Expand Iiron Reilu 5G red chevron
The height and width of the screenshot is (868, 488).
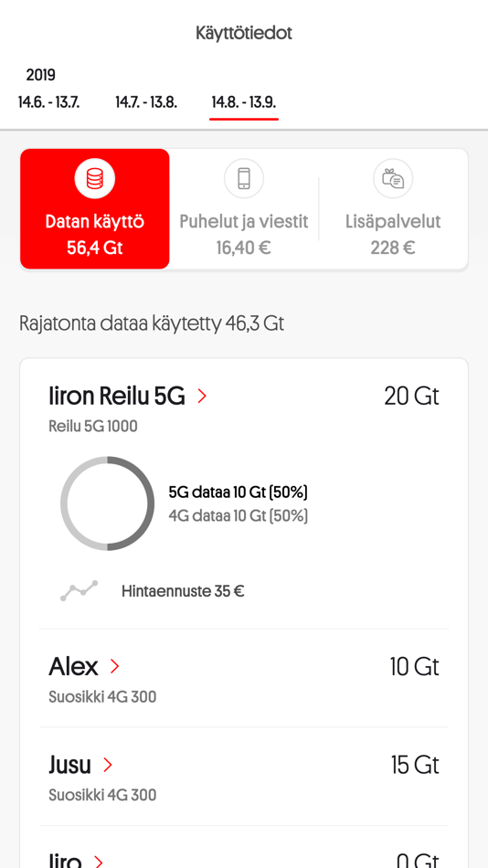click(202, 397)
